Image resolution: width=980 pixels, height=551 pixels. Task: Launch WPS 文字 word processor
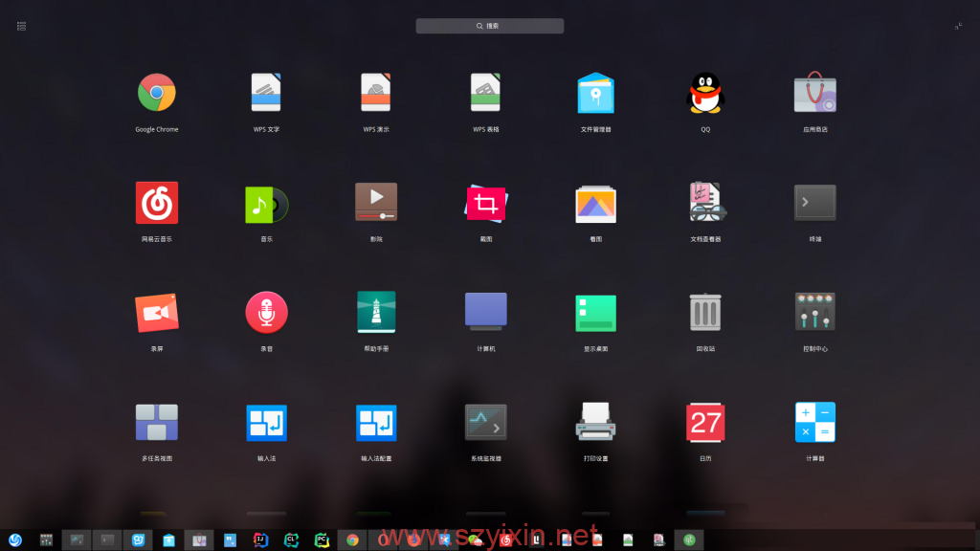pyautogui.click(x=266, y=94)
